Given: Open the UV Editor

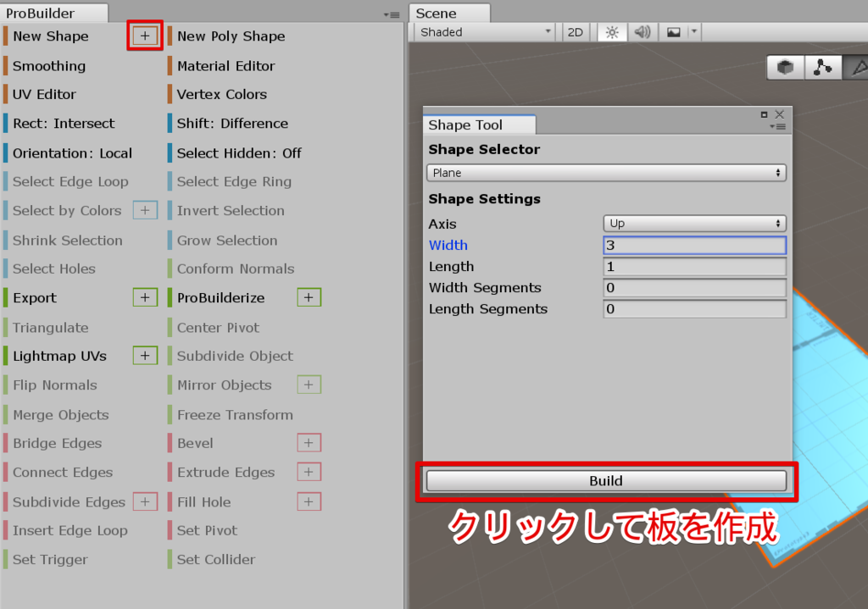Looking at the screenshot, I should point(44,95).
